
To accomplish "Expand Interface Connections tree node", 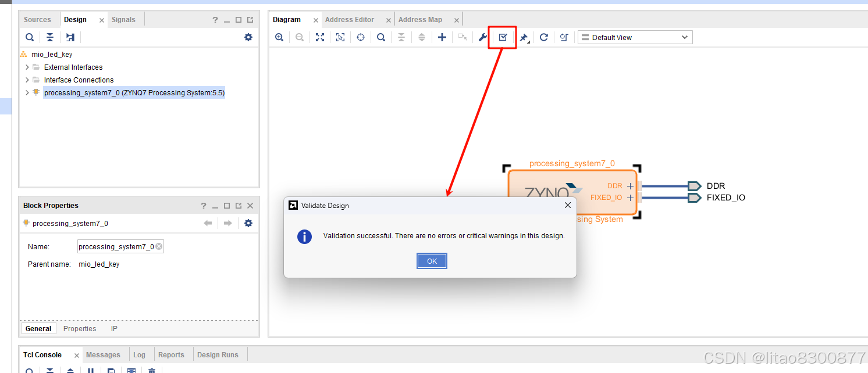I will coord(27,80).
